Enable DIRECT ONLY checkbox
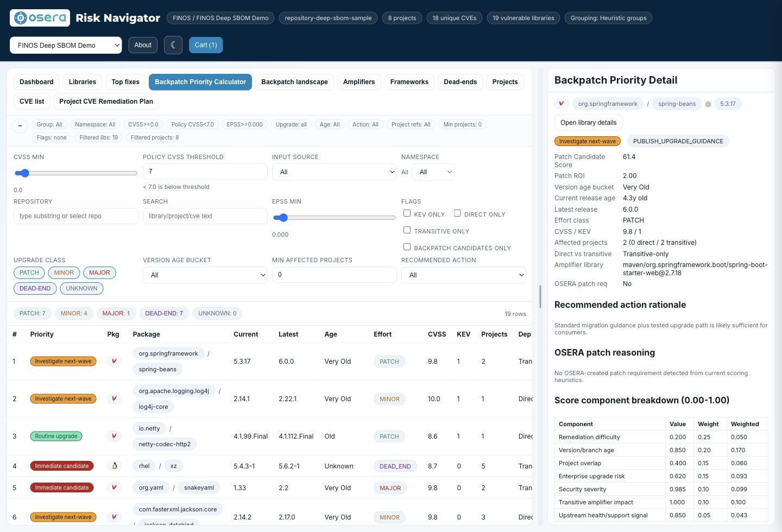The image size is (782, 532). point(457,213)
